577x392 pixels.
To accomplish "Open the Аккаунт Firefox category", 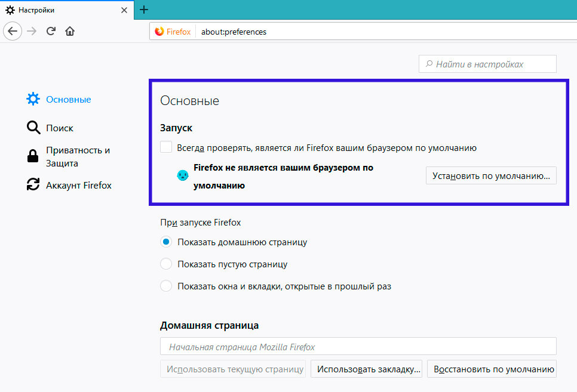I will click(79, 186).
